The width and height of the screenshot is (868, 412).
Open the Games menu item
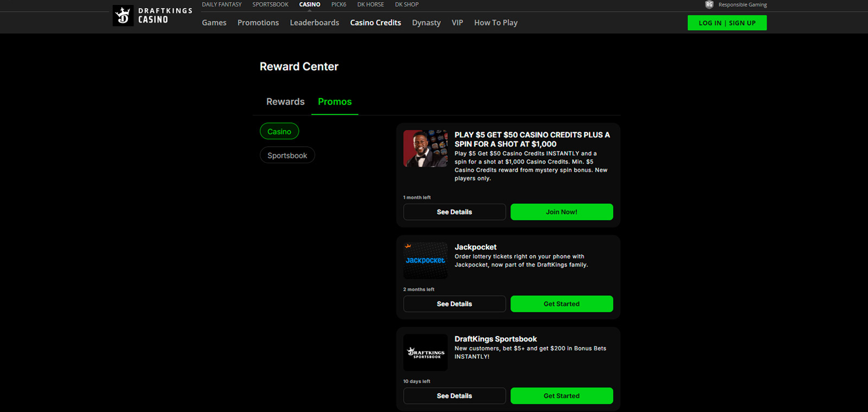click(214, 23)
